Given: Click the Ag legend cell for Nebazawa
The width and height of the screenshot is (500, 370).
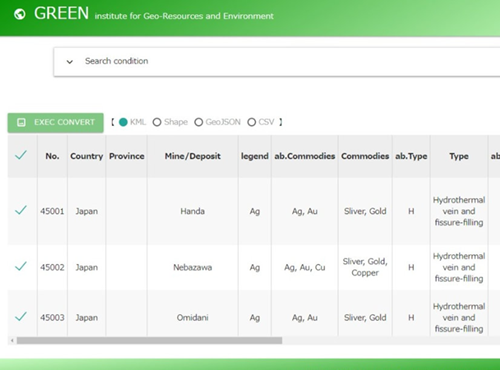Looking at the screenshot, I should (255, 267).
